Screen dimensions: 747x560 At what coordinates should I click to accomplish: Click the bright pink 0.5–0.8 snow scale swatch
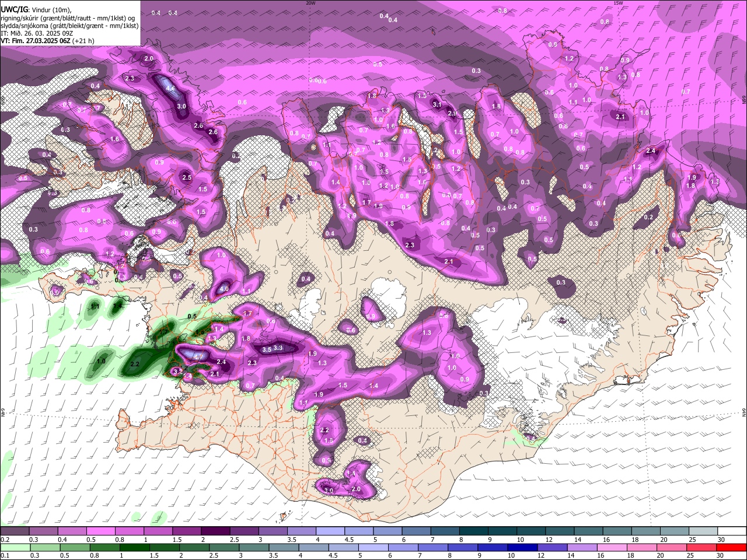coord(100,531)
